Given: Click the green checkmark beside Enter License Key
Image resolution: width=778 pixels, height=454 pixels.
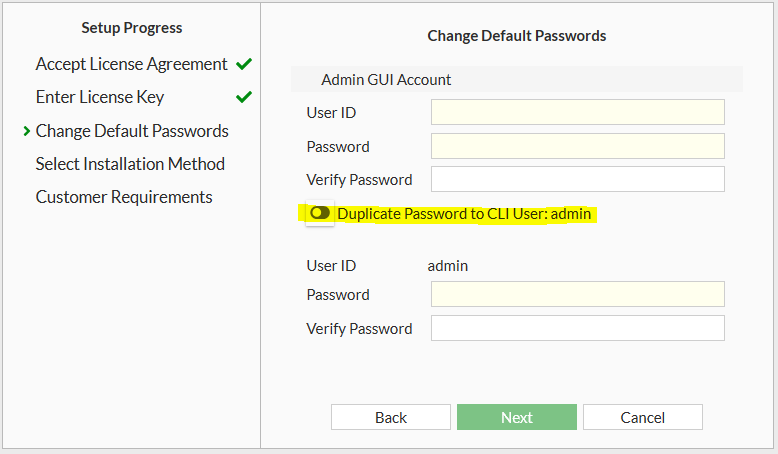Looking at the screenshot, I should 244,97.
